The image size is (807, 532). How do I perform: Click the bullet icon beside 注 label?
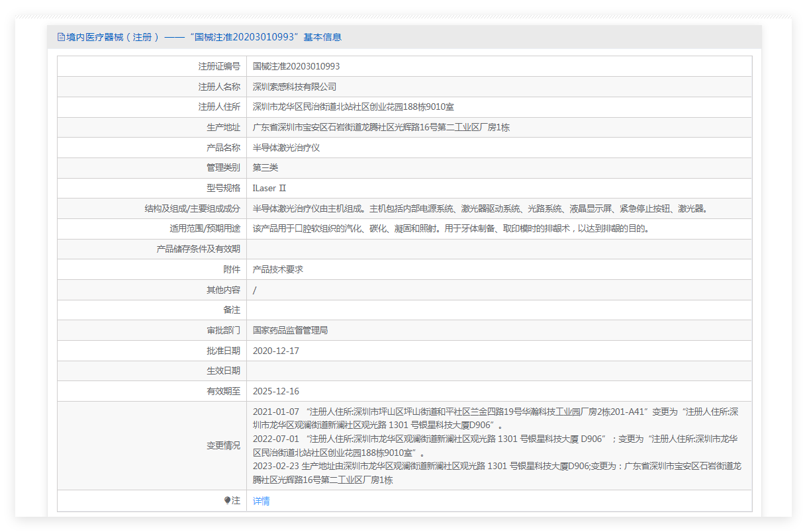[x=227, y=501]
